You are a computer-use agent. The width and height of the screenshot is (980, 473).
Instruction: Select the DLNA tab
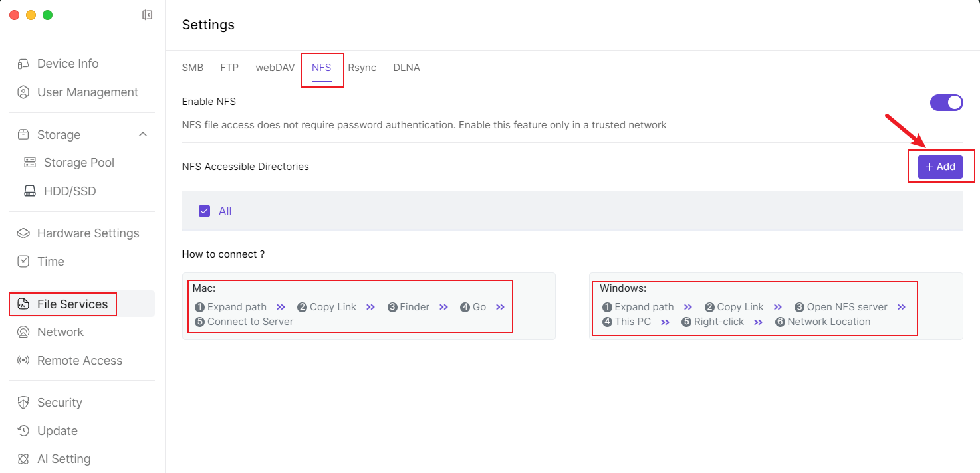click(406, 68)
